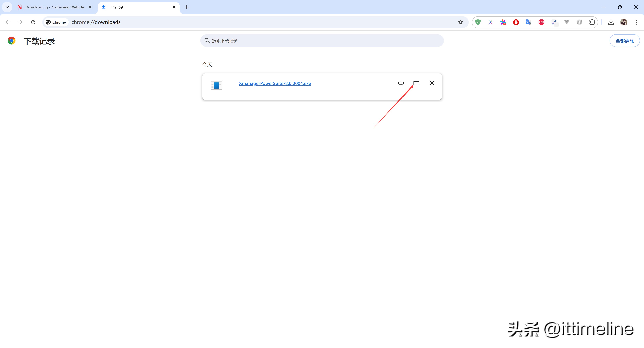Switch to Downloading - NetSarang Website tab
The height and width of the screenshot is (348, 644).
pyautogui.click(x=55, y=7)
